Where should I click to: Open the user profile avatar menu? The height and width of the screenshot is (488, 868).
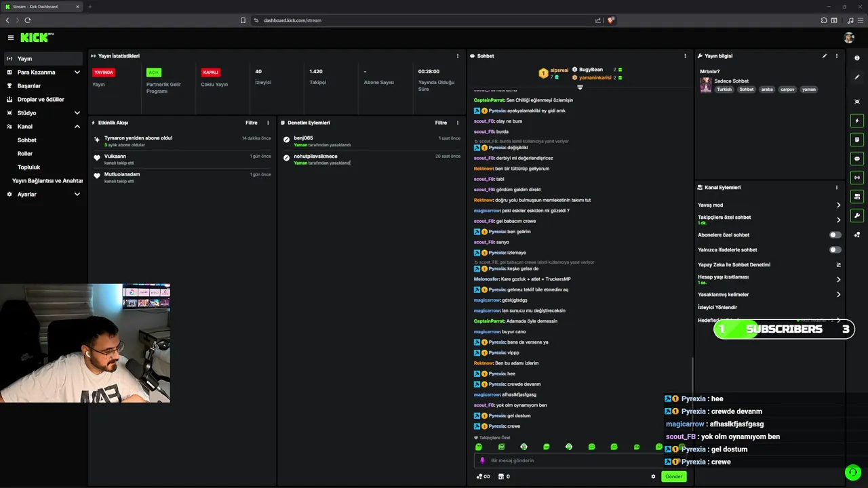point(849,38)
